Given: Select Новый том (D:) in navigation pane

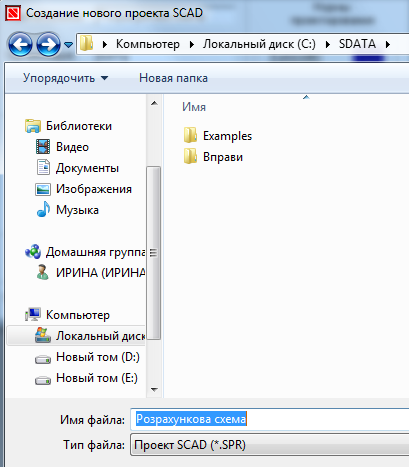Looking at the screenshot, I should [98, 357].
